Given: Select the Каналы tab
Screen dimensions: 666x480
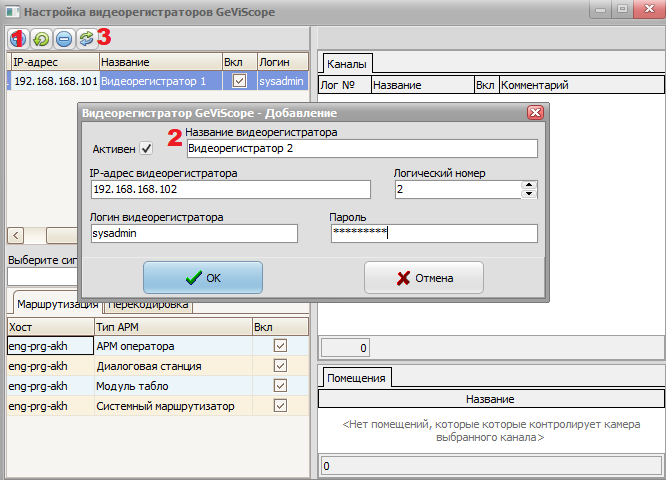Looking at the screenshot, I should click(347, 64).
